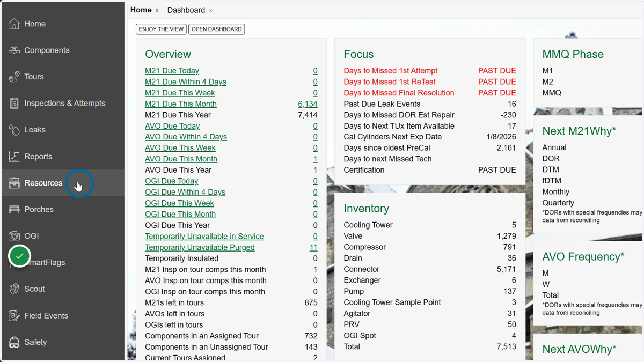The image size is (644, 362).
Task: Click the 6,134 count link
Action: pos(308,104)
